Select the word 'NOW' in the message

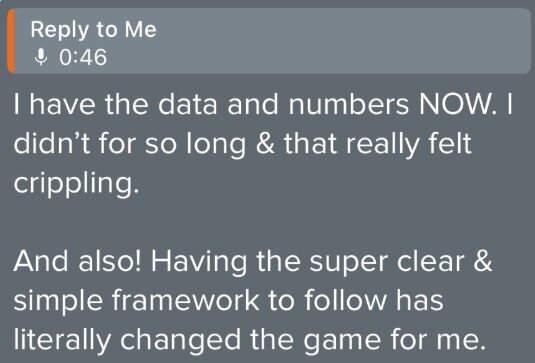point(456,104)
